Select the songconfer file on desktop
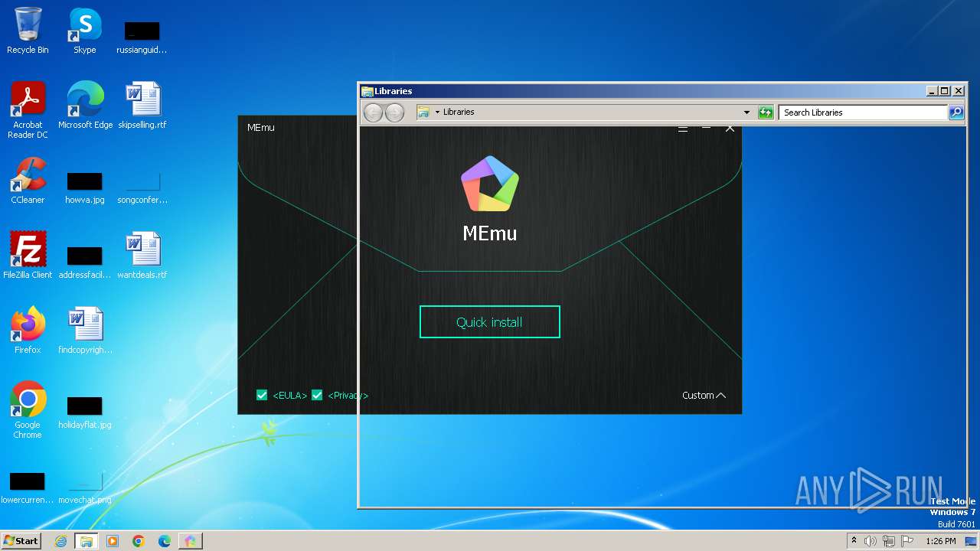The width and height of the screenshot is (980, 551). [x=142, y=187]
